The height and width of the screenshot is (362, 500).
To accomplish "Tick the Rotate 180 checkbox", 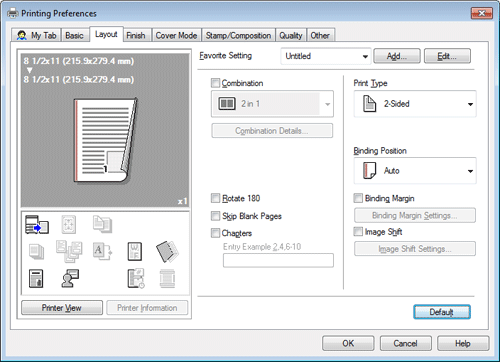I will pos(215,198).
